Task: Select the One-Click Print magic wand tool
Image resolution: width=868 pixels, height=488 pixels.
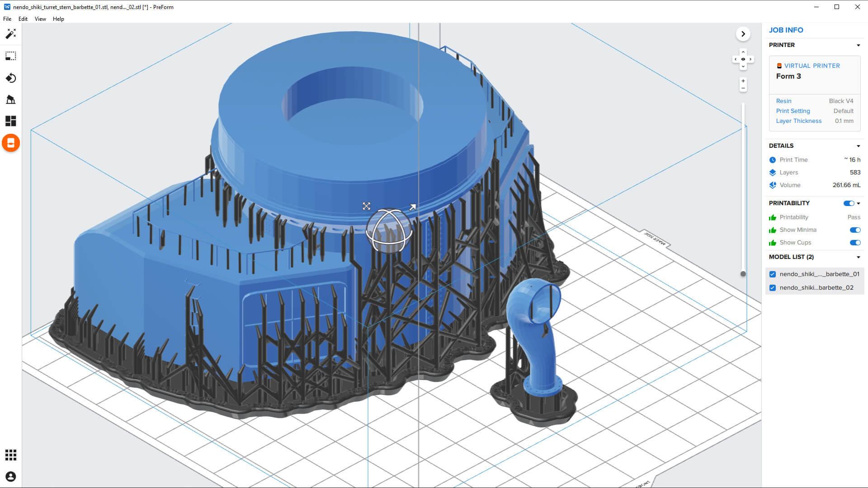Action: pyautogui.click(x=11, y=34)
